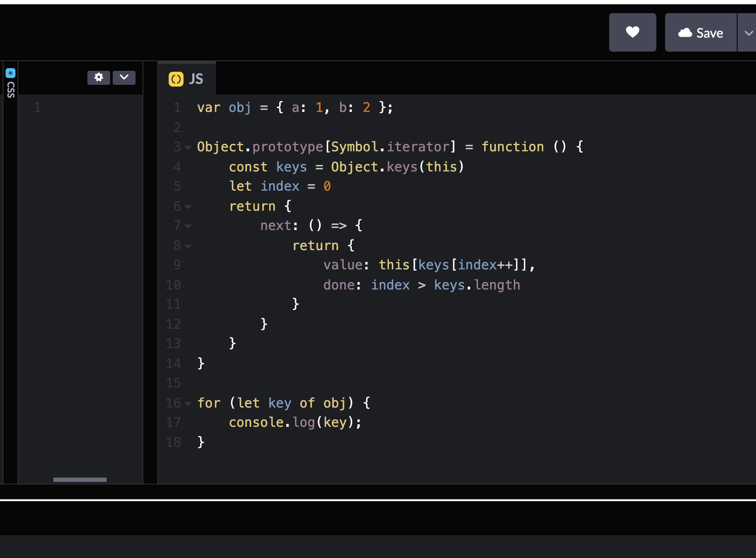Collapse fold arrow at line 16
Screen dimensions: 756x558
[188, 404]
